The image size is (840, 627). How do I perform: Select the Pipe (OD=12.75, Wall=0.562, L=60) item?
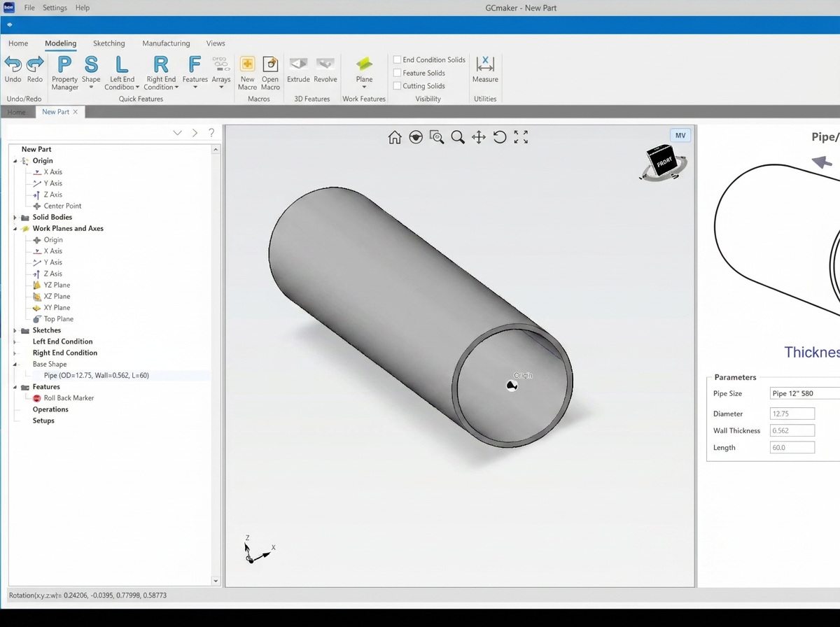point(97,376)
